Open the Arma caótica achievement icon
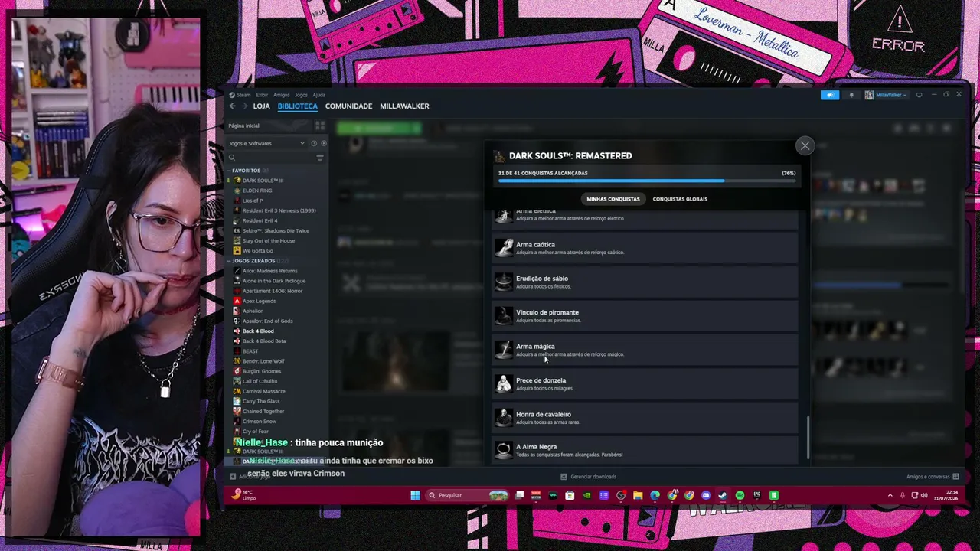Image resolution: width=980 pixels, height=551 pixels. point(503,248)
